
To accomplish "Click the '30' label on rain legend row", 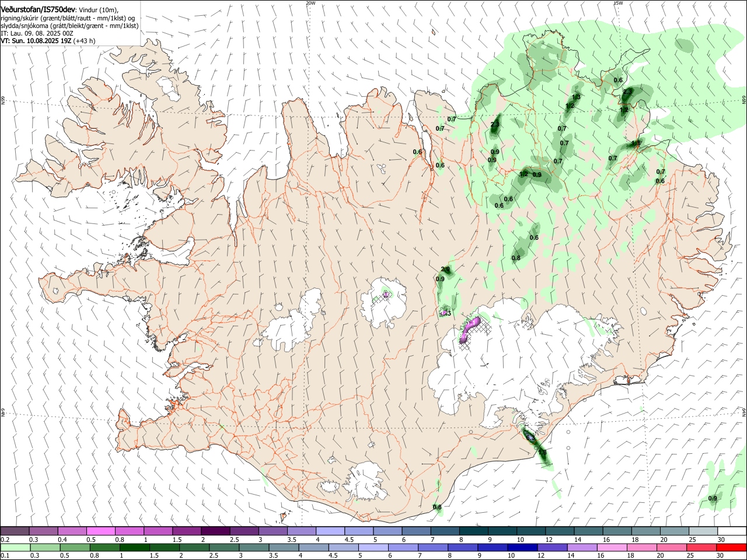I will tap(721, 556).
